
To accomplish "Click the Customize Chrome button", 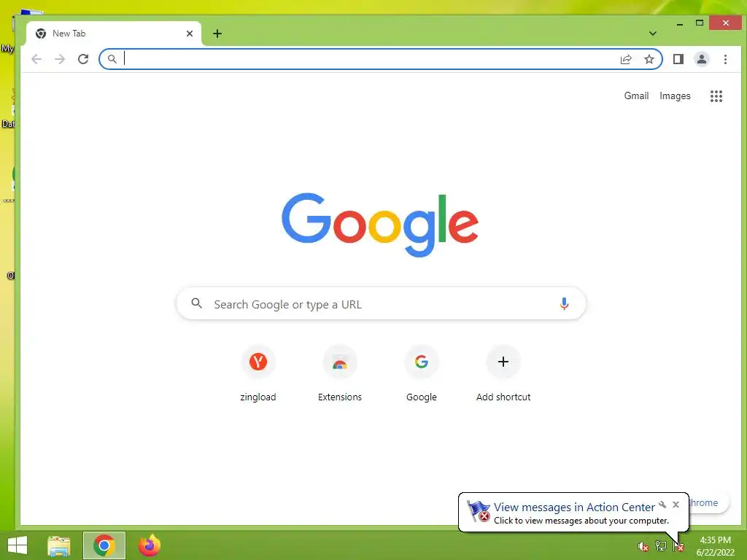I will click(x=709, y=503).
